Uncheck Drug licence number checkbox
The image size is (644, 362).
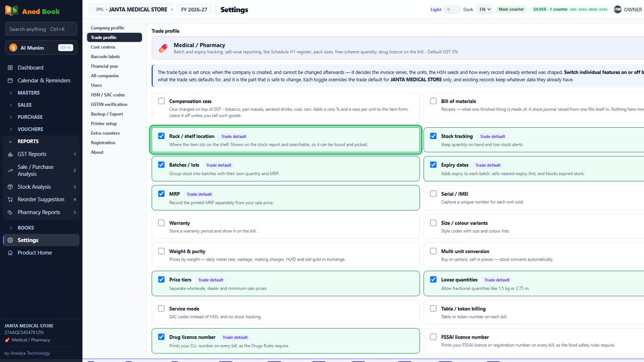pos(162,337)
